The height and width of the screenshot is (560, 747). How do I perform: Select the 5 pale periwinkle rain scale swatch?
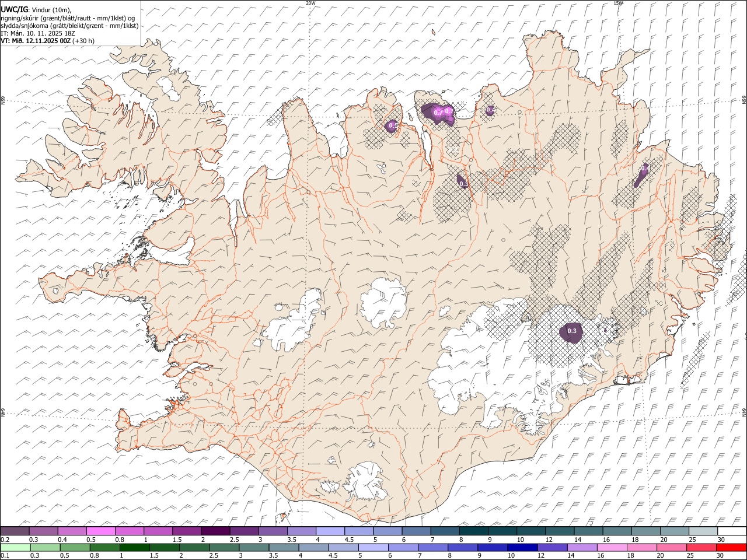pos(373,547)
